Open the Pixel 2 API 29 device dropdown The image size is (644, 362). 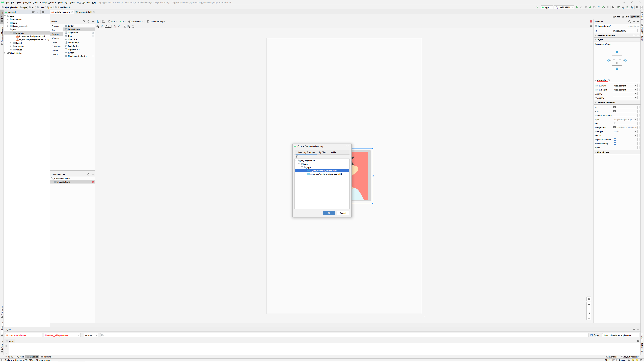[564, 7]
